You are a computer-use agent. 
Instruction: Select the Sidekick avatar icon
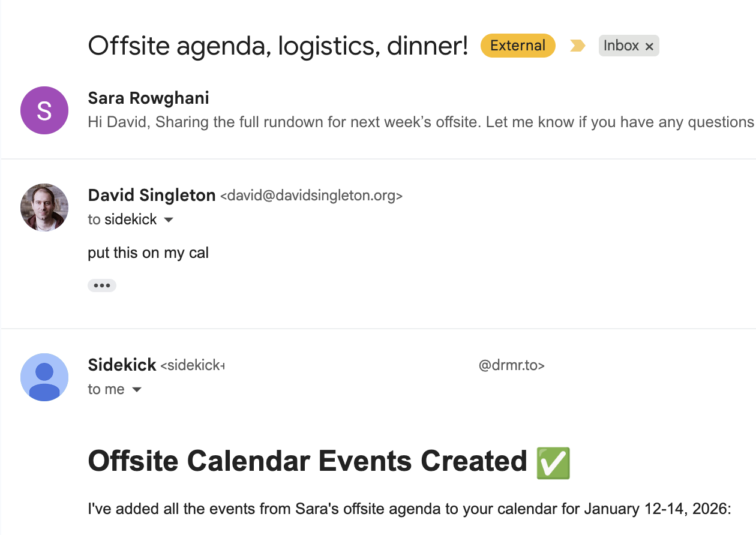[x=44, y=377]
